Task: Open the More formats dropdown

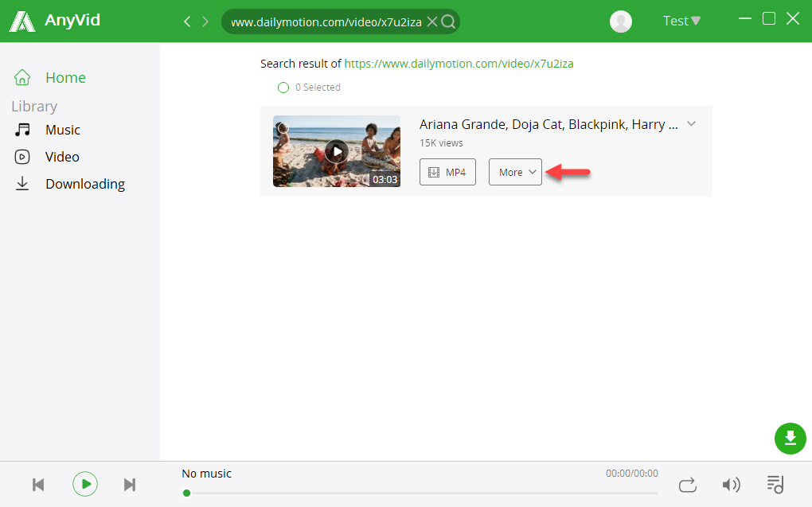Action: pyautogui.click(x=515, y=172)
